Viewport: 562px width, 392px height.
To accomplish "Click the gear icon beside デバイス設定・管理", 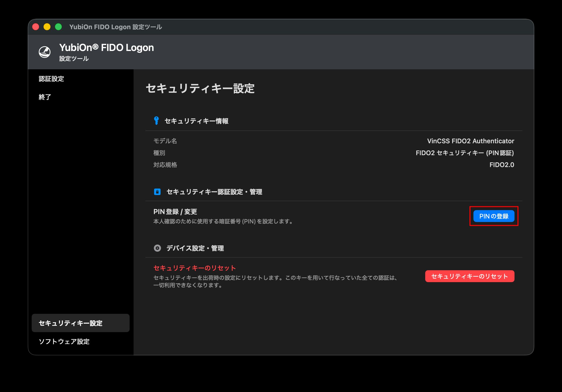I will click(157, 248).
